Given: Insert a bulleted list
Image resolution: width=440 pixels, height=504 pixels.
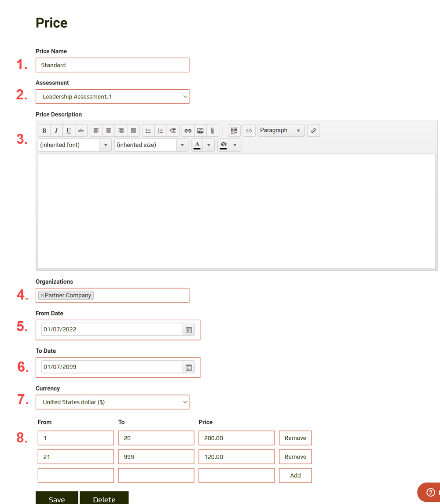Looking at the screenshot, I should [148, 131].
